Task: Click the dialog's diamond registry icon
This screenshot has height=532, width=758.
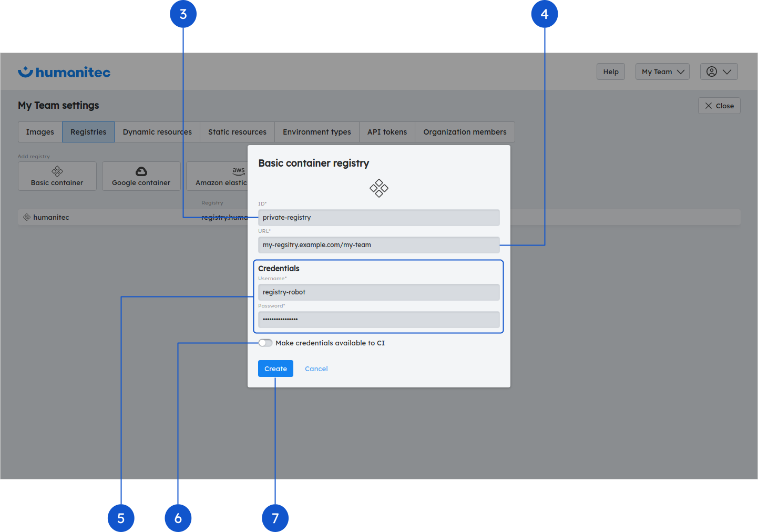Action: (379, 188)
